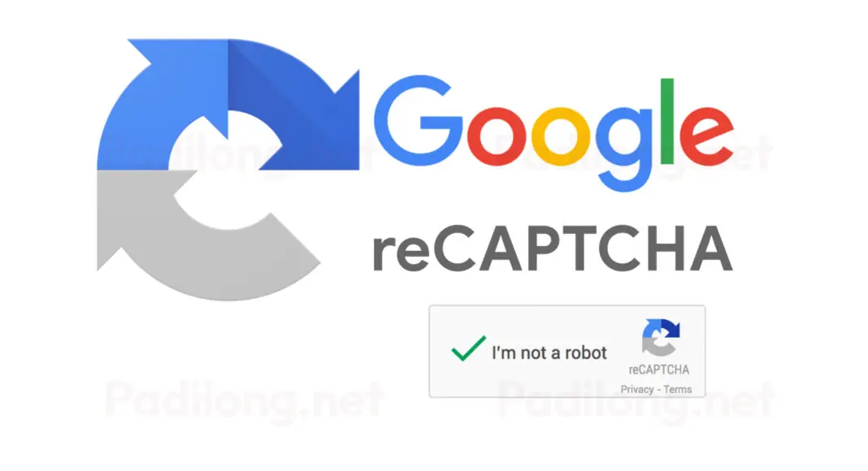Click the colorful Google wordmark
The height and width of the screenshot is (471, 868).
coord(554,134)
